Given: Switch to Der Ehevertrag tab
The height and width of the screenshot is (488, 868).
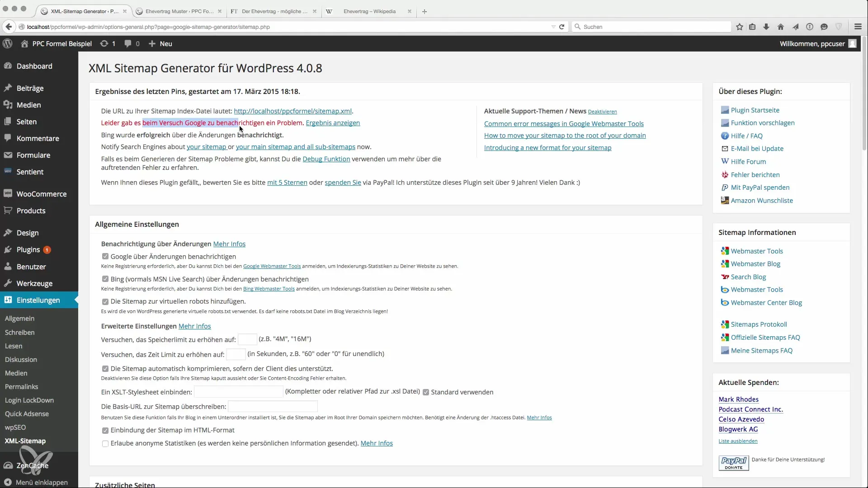Looking at the screenshot, I should (274, 11).
